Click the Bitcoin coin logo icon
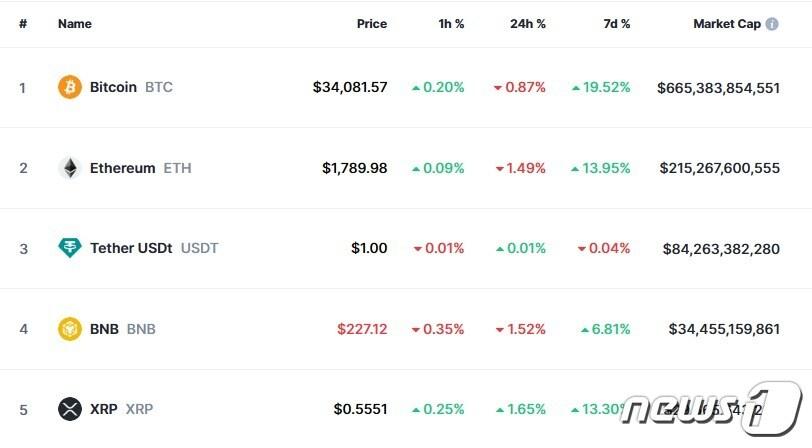Image resolution: width=812 pixels, height=448 pixels. (70, 87)
